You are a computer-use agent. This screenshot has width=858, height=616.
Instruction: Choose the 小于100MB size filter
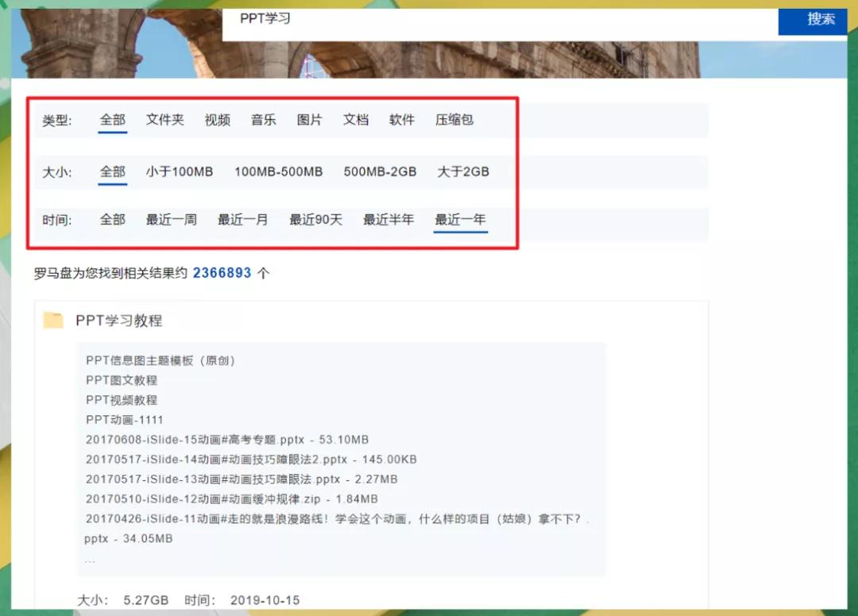(x=179, y=171)
